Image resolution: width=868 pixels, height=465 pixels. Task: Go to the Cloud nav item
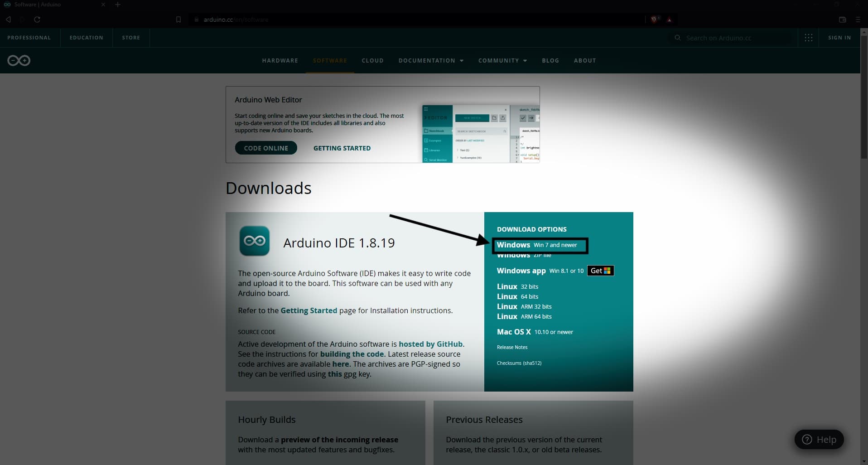372,60
